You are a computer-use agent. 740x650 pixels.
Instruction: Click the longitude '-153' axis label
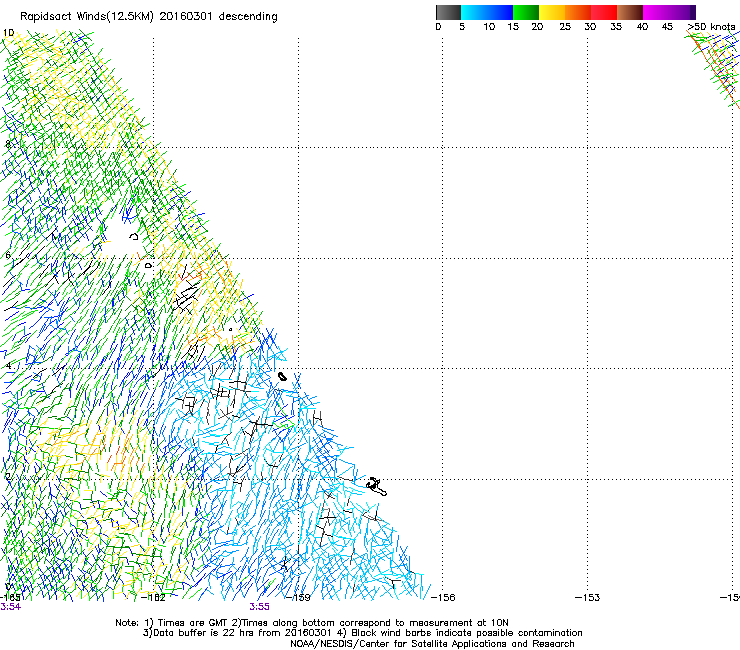(x=588, y=598)
